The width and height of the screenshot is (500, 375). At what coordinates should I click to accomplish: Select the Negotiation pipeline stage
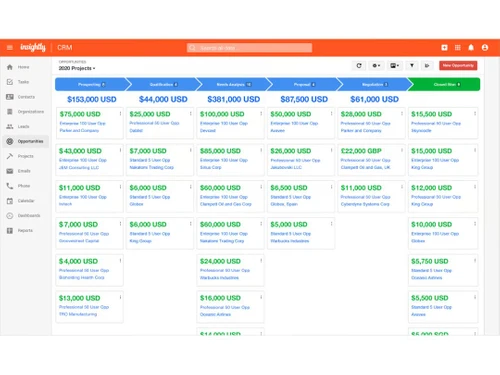coord(375,84)
